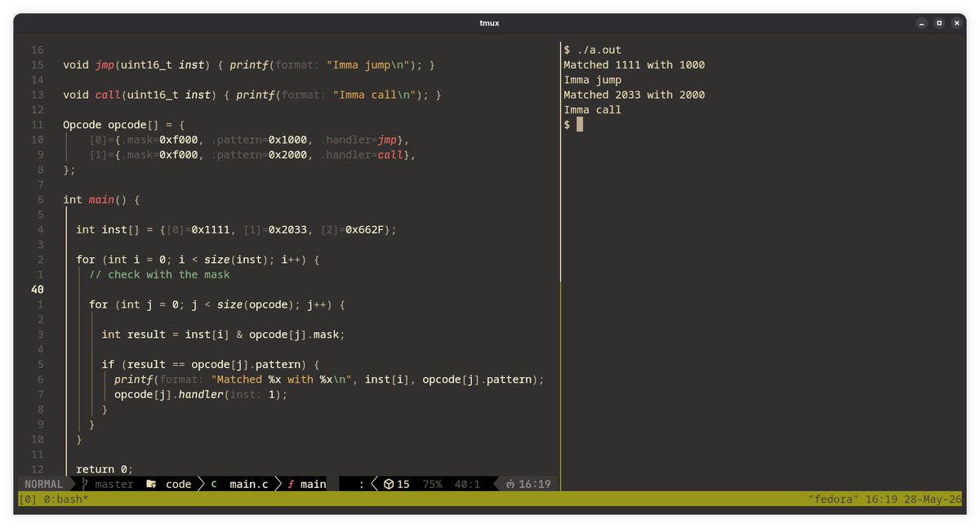Click the main function name in statusline breadcrumb

(314, 484)
